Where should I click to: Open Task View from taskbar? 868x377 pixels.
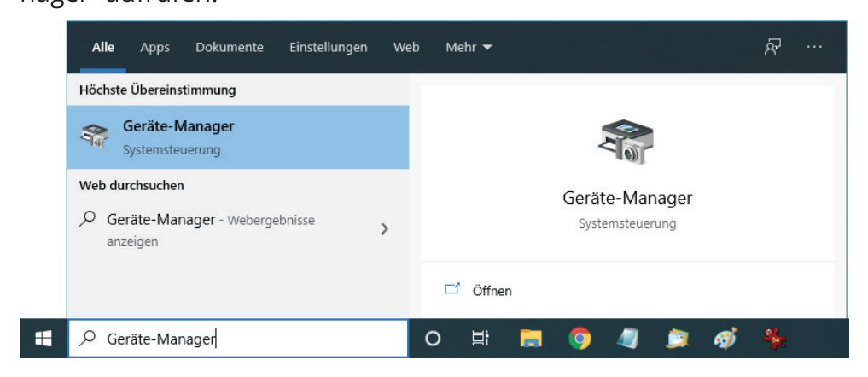pos(480,339)
